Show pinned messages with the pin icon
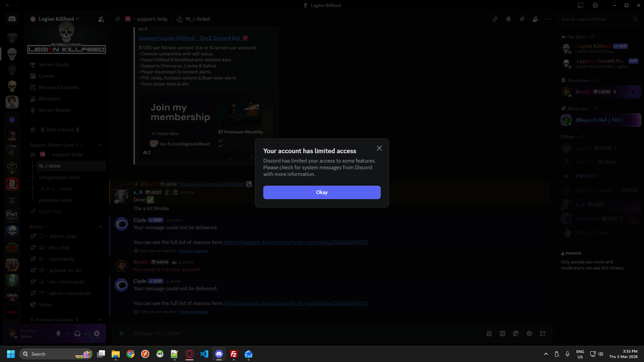The height and width of the screenshot is (362, 644). point(522,19)
